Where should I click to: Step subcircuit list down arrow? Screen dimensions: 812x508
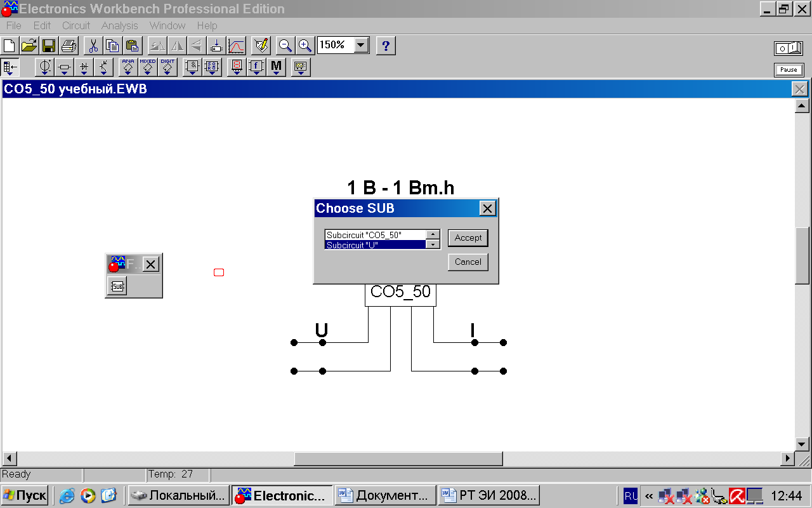433,244
